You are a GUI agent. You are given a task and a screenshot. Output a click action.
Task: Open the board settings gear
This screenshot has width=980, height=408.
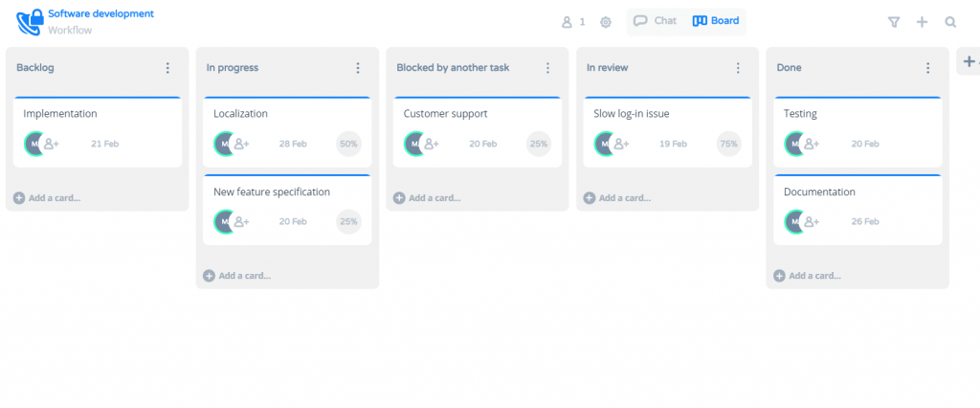pos(606,22)
